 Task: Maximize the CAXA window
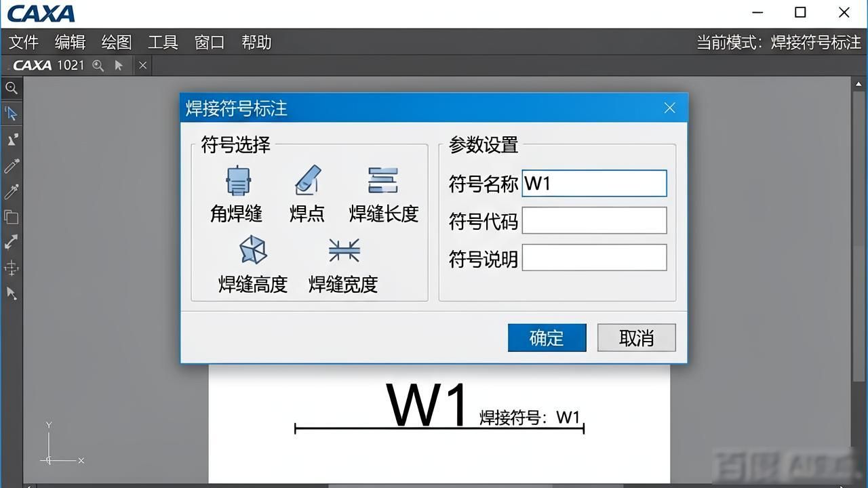coord(800,12)
